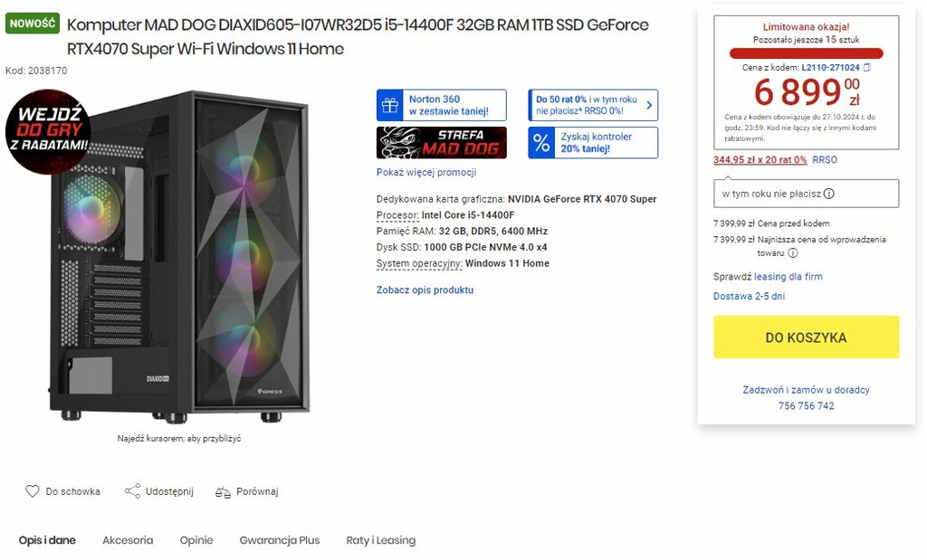Click the red limited stock progress bar
The width and height of the screenshot is (927, 560).
coord(806,53)
